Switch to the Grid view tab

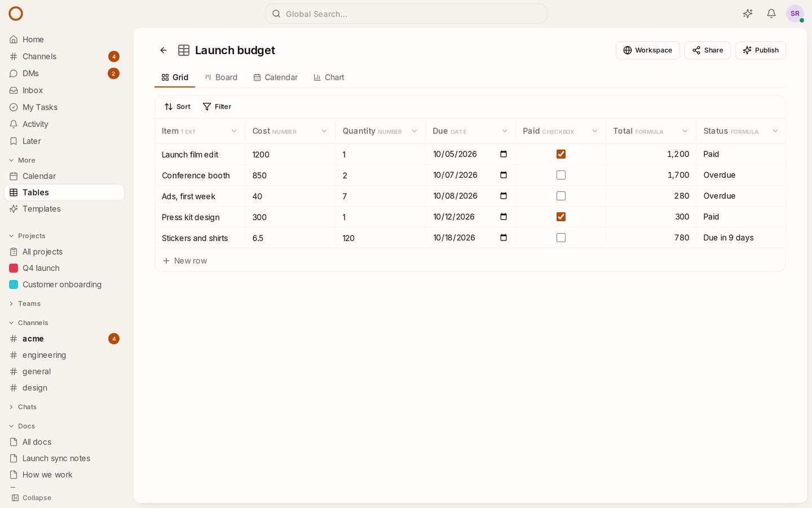[175, 77]
